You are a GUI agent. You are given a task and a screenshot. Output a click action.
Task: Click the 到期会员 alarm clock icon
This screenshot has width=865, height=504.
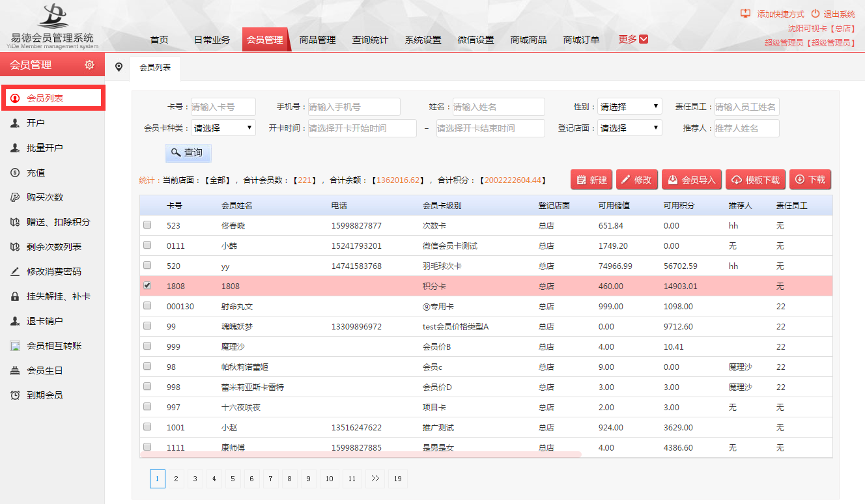[x=15, y=395]
